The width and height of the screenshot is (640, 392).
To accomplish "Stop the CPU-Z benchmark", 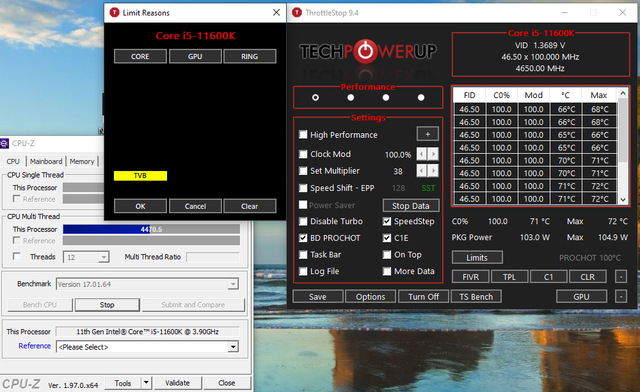I will coord(107,305).
